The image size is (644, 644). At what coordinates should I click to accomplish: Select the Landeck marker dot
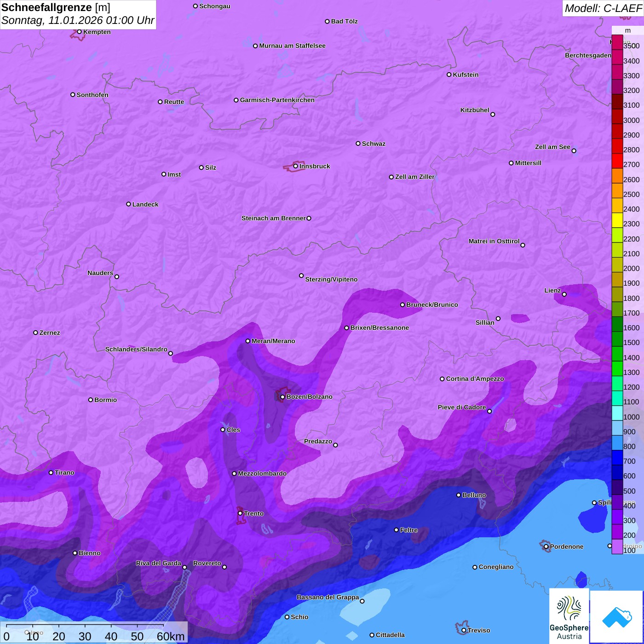[x=128, y=204]
